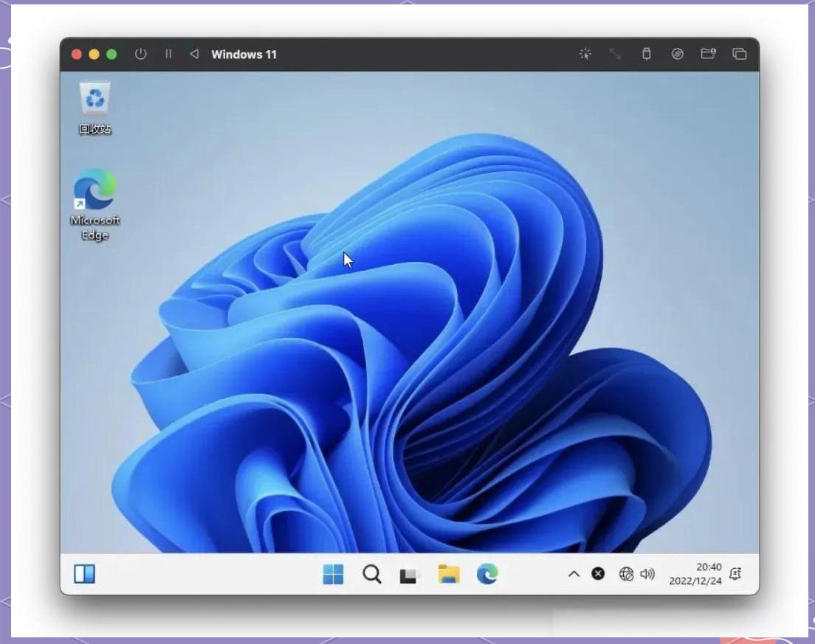Click the restart triangle icon in the title bar
This screenshot has height=644, width=815.
coord(194,54)
